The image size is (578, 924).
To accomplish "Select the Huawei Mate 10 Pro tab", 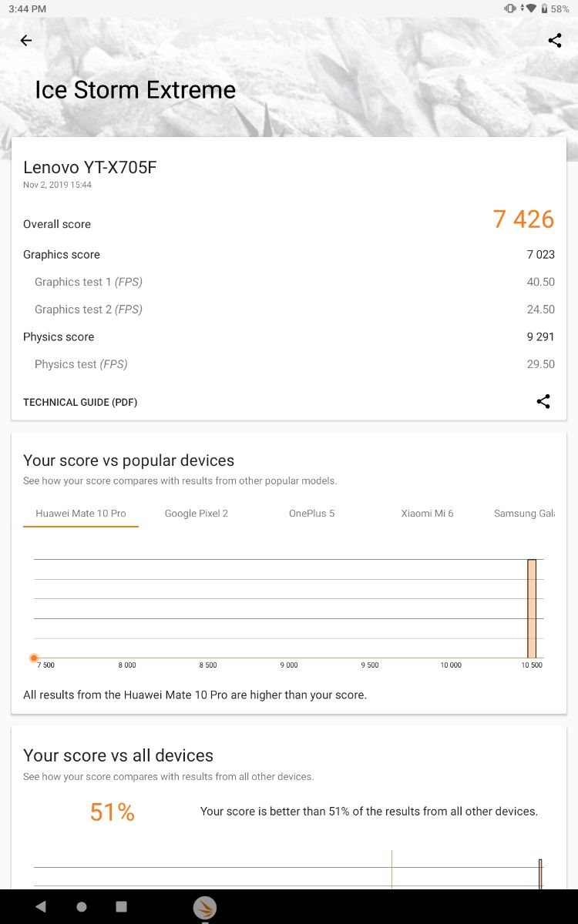I will click(81, 514).
